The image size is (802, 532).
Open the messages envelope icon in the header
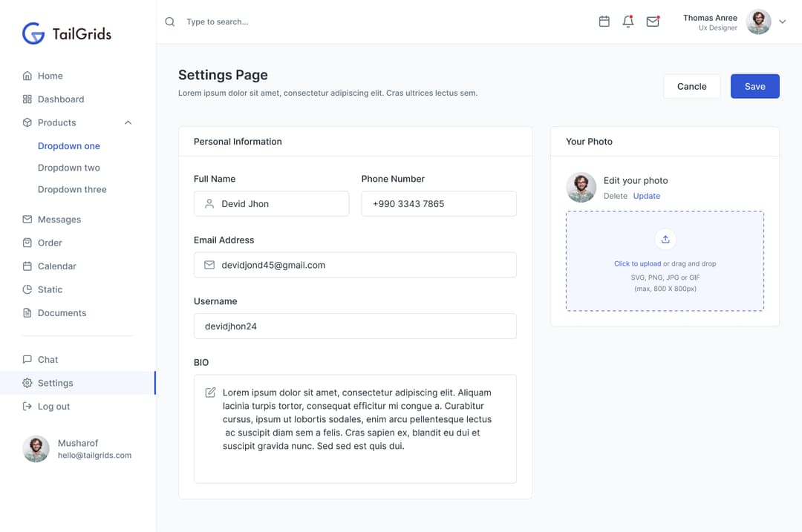point(653,22)
